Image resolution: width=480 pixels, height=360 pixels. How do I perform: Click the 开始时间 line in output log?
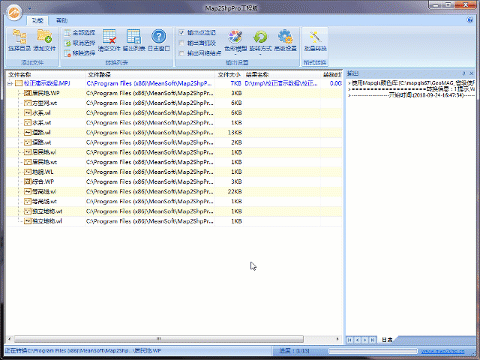(x=412, y=96)
